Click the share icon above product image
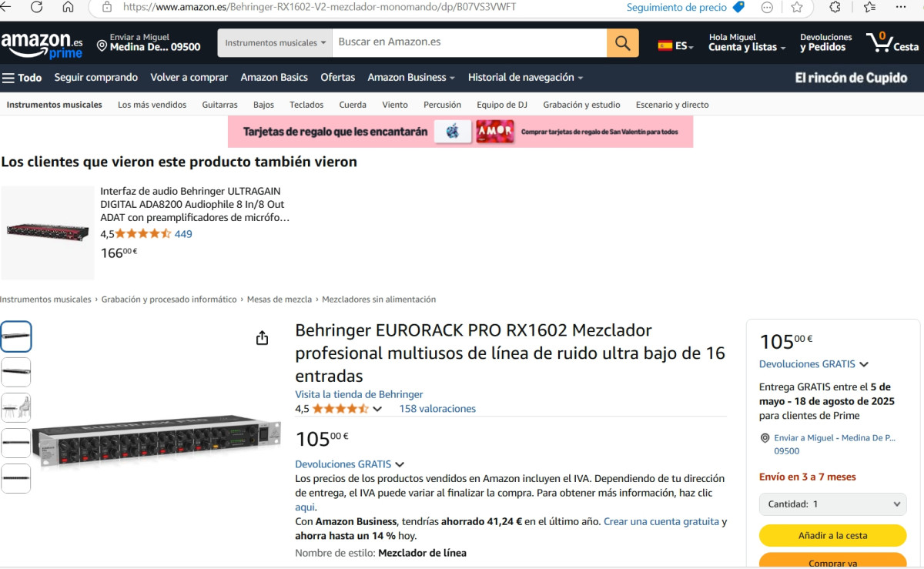 262,338
